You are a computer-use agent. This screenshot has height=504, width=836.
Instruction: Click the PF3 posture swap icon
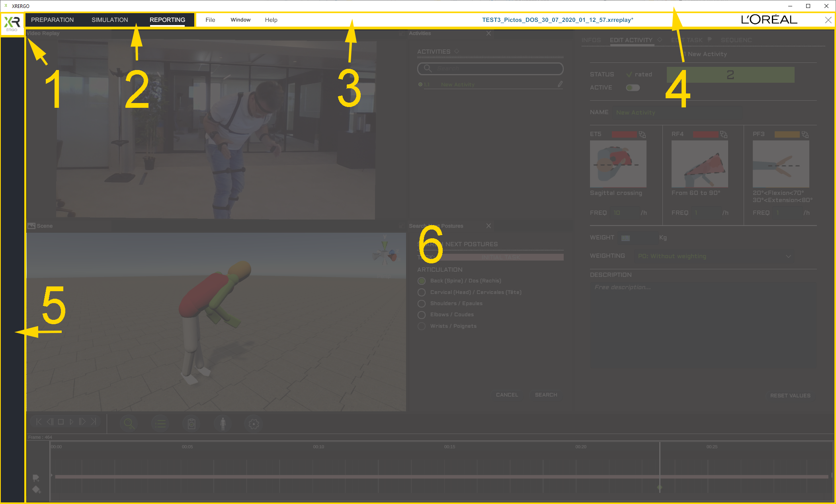[x=805, y=134]
